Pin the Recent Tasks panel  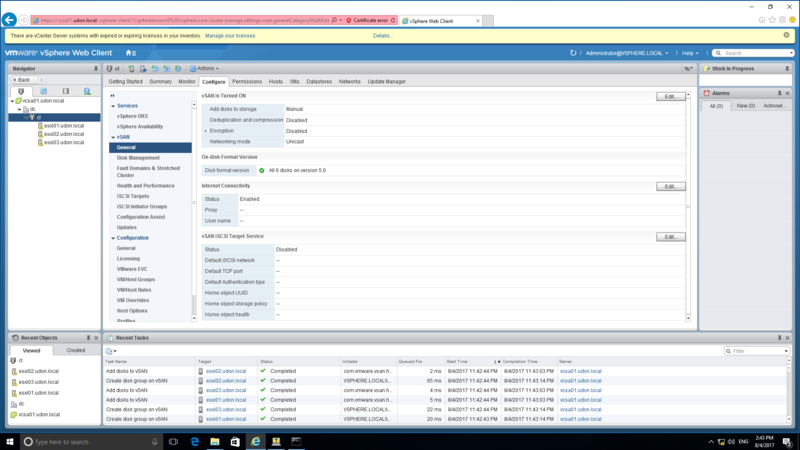779,338
